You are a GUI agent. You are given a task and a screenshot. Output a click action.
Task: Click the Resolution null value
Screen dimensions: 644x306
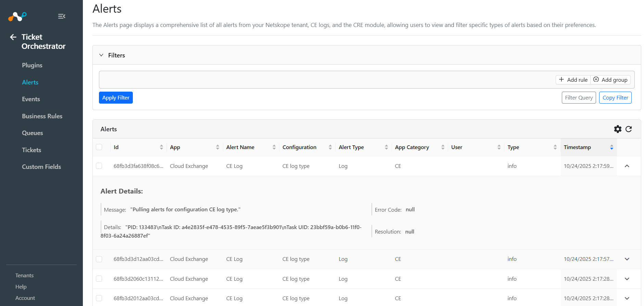410,232
